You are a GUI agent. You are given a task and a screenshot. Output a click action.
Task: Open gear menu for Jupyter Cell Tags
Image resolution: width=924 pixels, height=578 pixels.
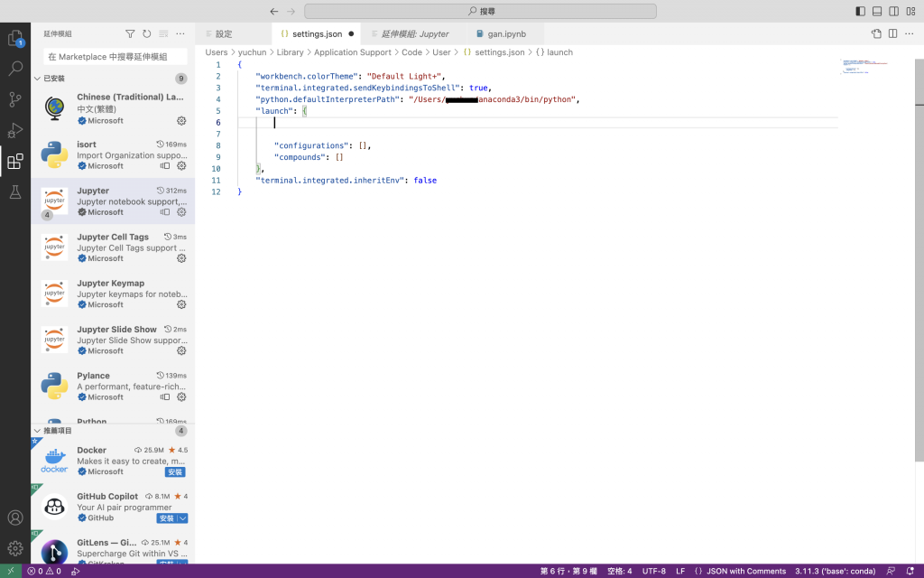click(x=181, y=258)
